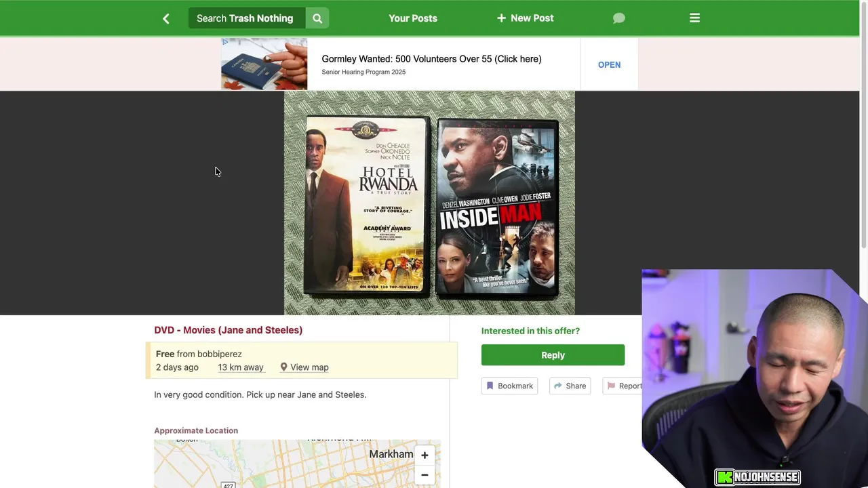Click the ad's OPEN button
The height and width of the screenshot is (488, 868).
pos(609,64)
